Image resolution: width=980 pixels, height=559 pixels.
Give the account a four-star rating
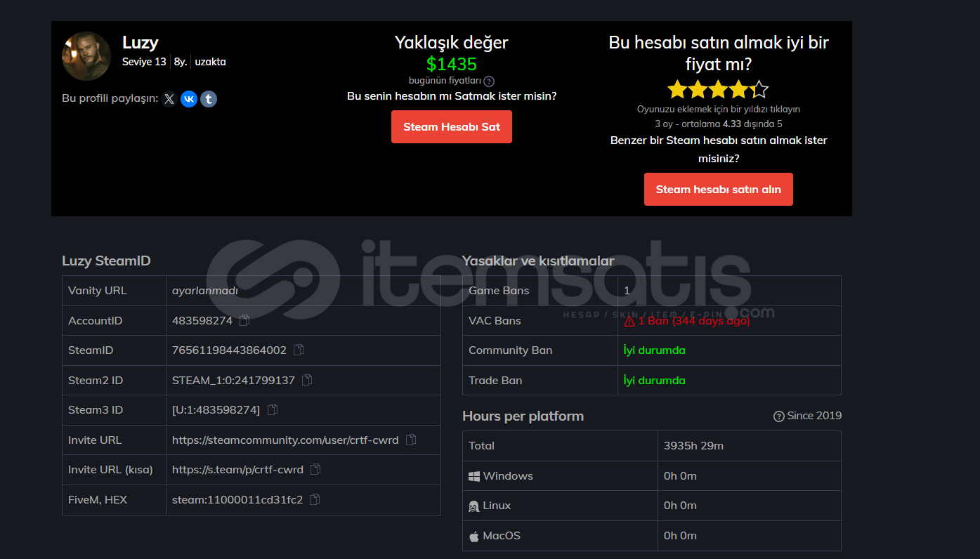[738, 89]
